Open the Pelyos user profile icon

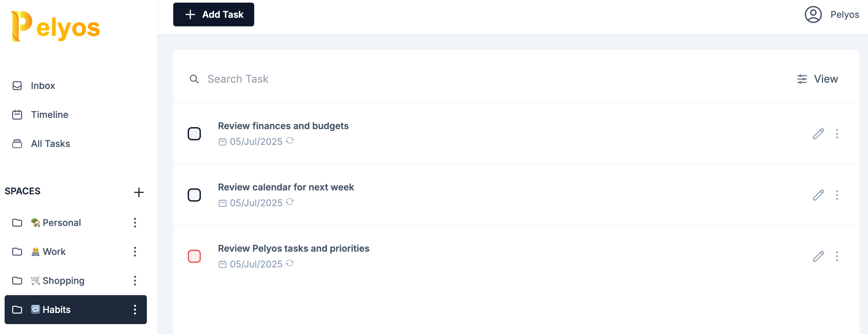click(813, 14)
